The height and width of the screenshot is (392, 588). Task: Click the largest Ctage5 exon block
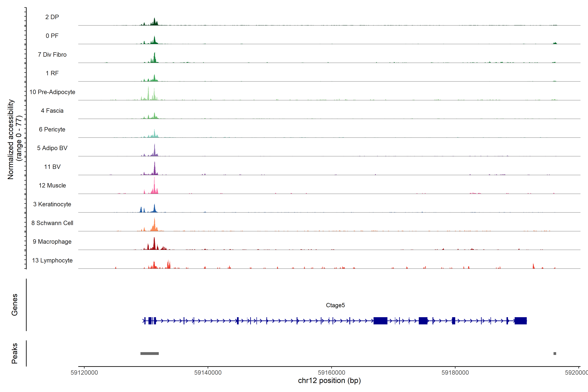pyautogui.click(x=380, y=320)
